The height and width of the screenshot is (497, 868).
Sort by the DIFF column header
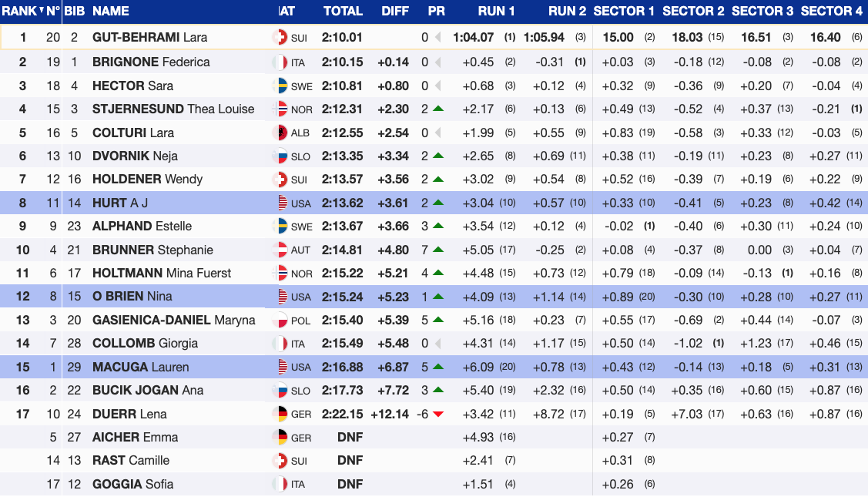coord(395,11)
